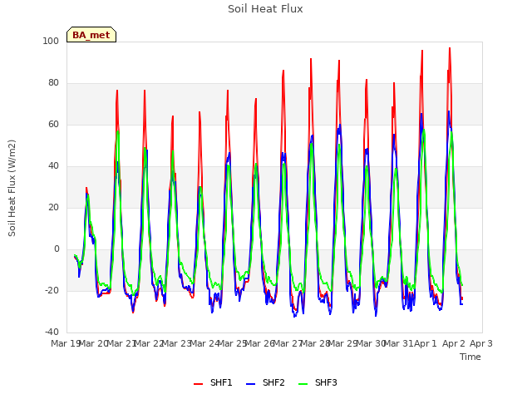532x399 pixels.
Task: Toggle the SHF3 series in the legend
Action: (x=318, y=382)
